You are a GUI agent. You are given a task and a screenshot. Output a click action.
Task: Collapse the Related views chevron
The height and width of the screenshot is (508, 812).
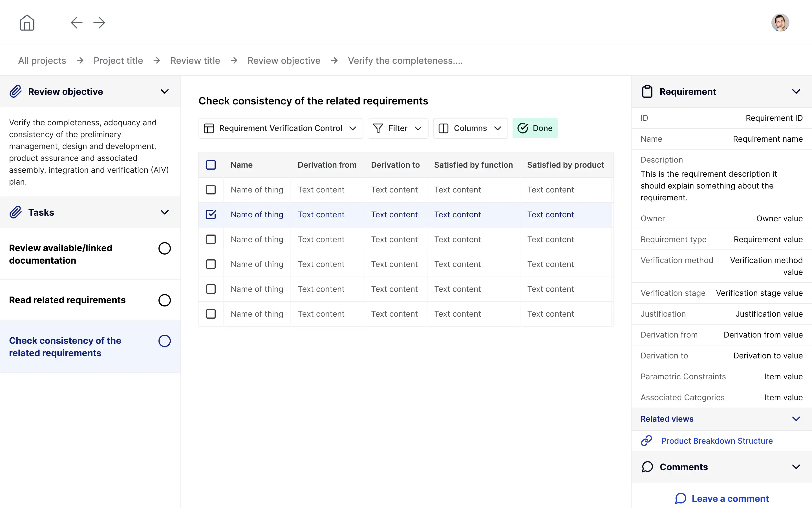[796, 419]
